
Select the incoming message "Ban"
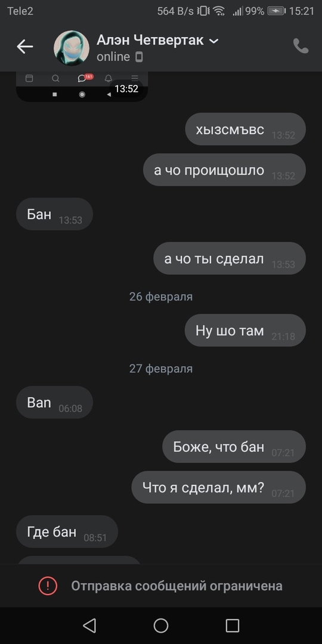[x=55, y=402]
